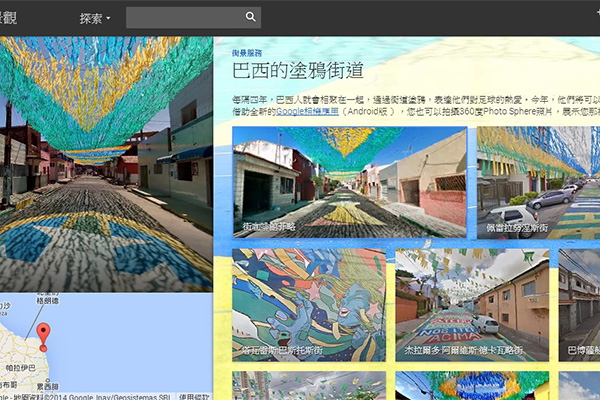The image size is (600, 400).
Task: Open the 杰拉爾多·阿爾維斯·德卡瓦略街 thumbnail
Action: [471, 304]
